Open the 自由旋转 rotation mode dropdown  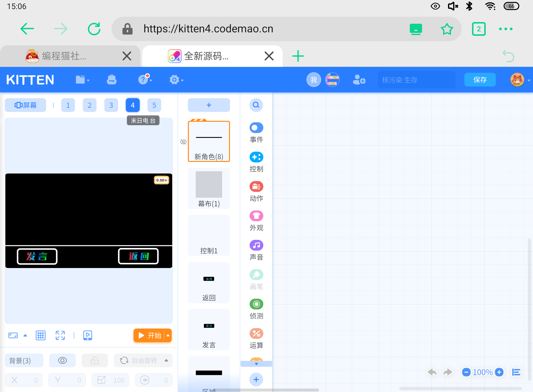[143, 361]
